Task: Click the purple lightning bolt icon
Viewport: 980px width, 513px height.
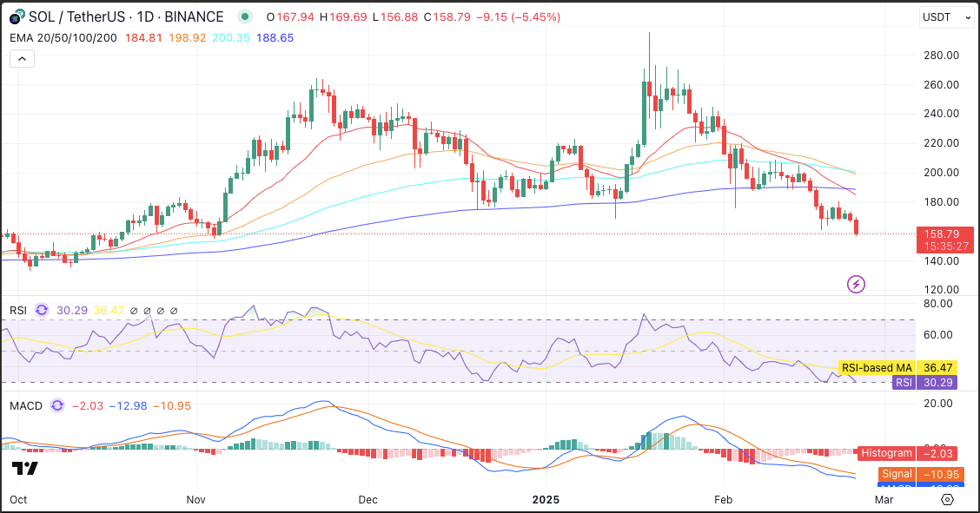Action: pyautogui.click(x=856, y=285)
